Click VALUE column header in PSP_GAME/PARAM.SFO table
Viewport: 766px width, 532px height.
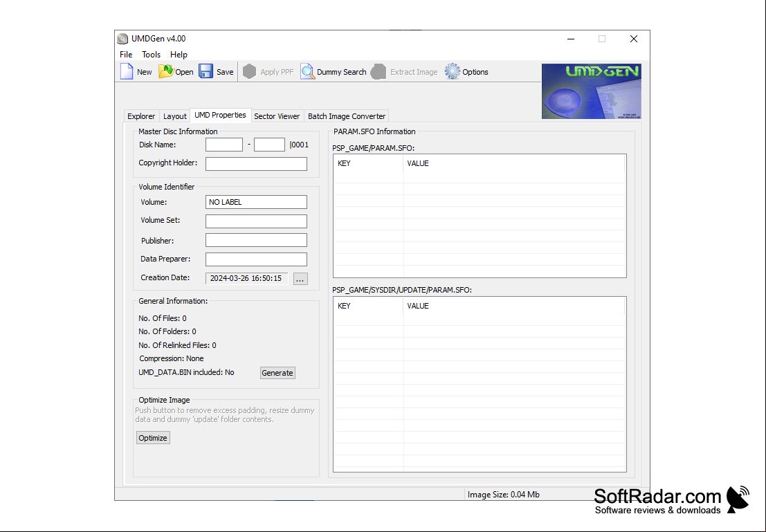514,163
